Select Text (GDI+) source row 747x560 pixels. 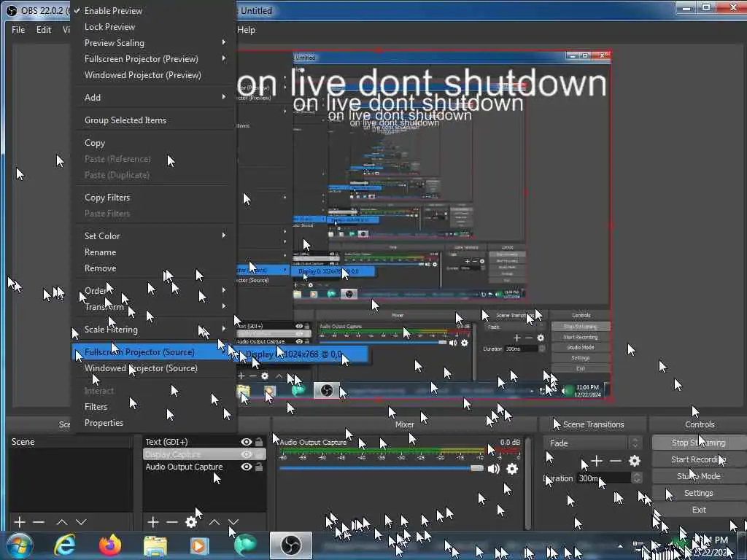click(x=204, y=442)
